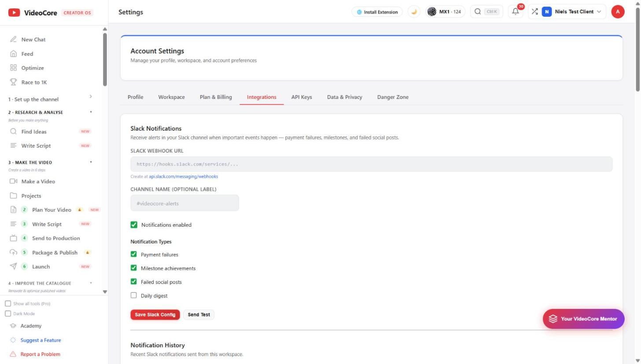641x364 pixels.
Task: Toggle the moon theme icon in header
Action: (414, 12)
